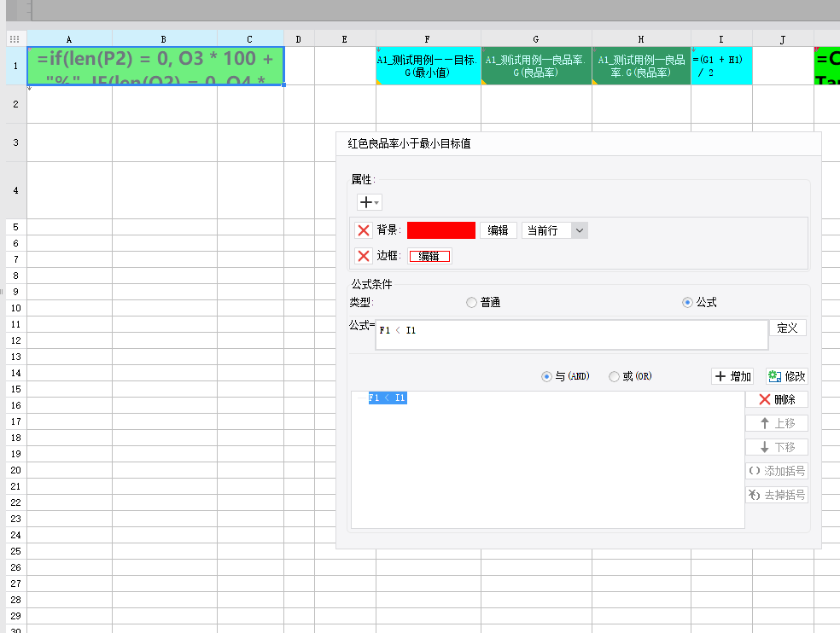Click the partially visible green cell in column K
Image resolution: width=840 pixels, height=633 pixels.
pyautogui.click(x=827, y=66)
